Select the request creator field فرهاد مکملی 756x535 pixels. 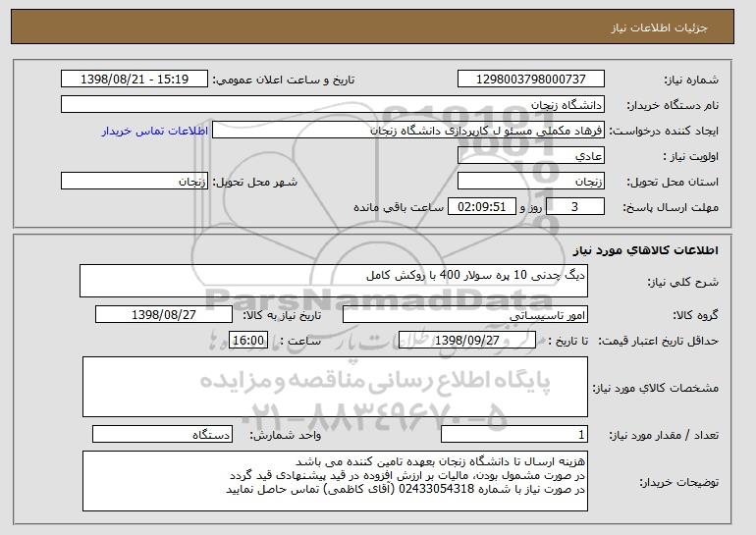point(408,131)
